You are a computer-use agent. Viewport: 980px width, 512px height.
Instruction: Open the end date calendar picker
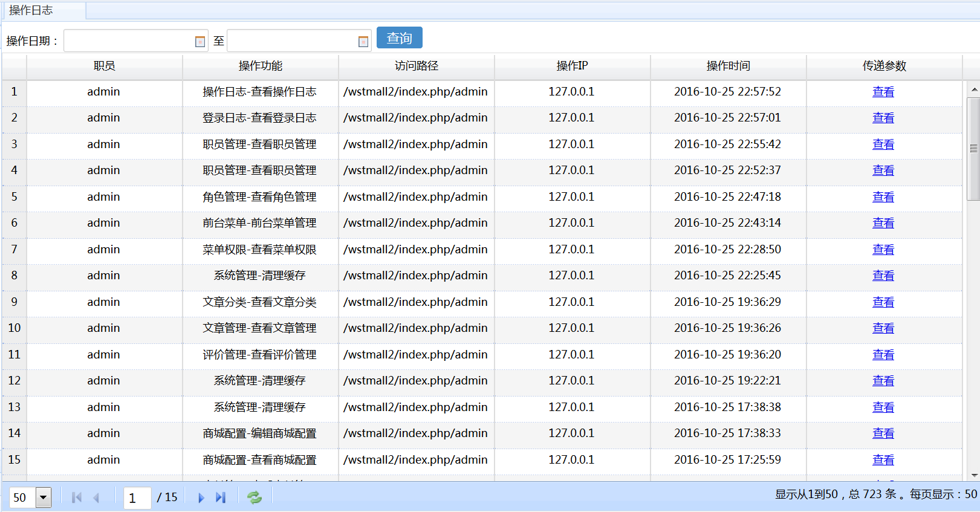point(363,41)
